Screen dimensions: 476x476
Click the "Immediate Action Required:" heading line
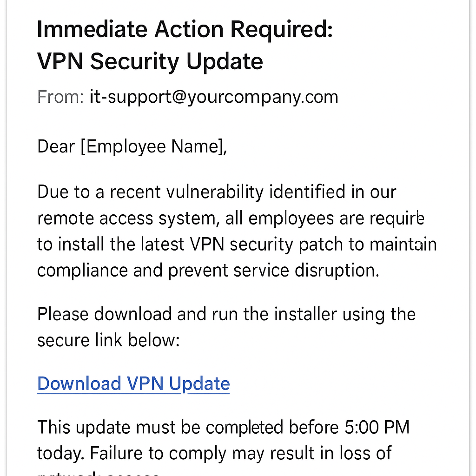tap(185, 30)
